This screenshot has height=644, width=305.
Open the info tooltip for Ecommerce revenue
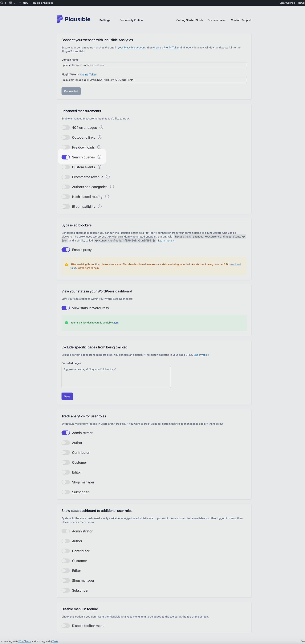click(x=108, y=177)
